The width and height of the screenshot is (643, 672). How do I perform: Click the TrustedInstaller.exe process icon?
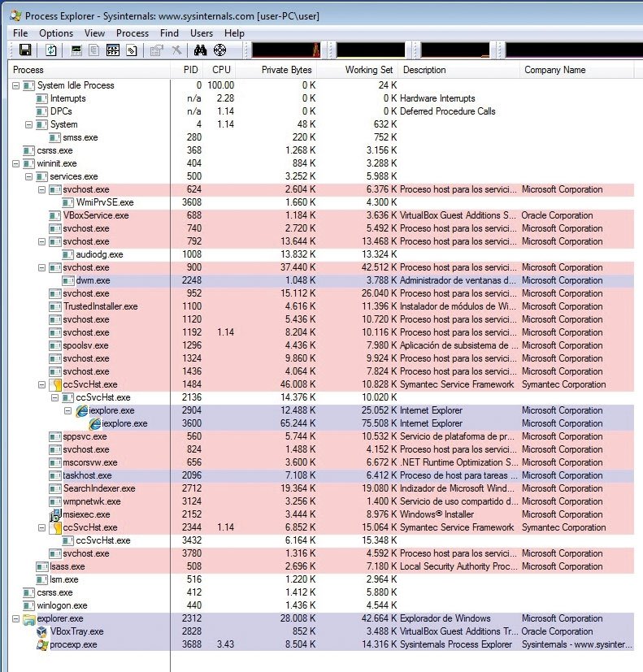(x=55, y=306)
